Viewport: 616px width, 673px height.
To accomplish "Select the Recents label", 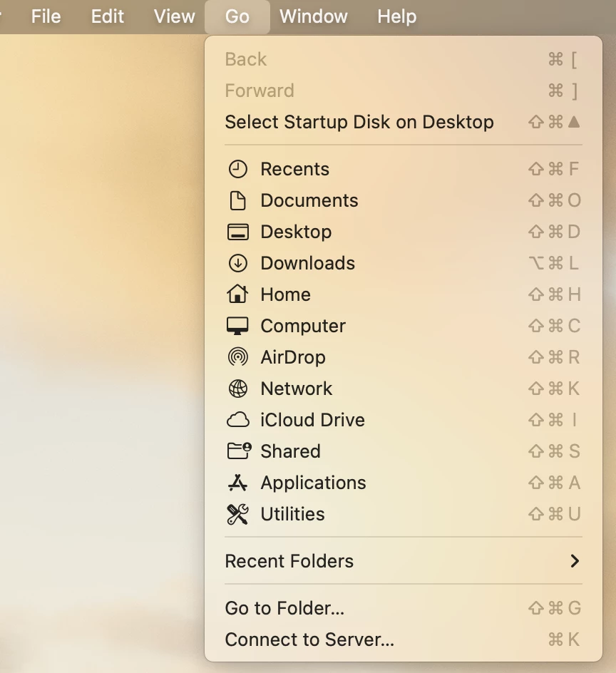I will (x=295, y=169).
